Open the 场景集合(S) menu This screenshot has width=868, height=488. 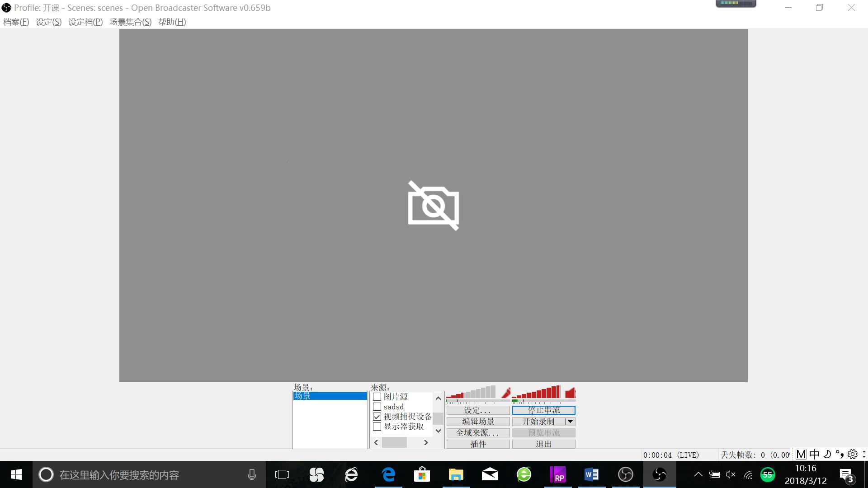pos(130,22)
